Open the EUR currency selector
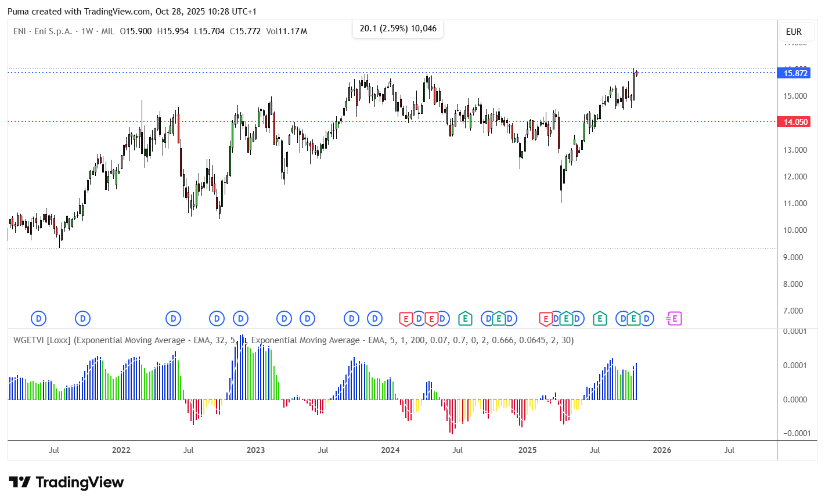 (794, 32)
